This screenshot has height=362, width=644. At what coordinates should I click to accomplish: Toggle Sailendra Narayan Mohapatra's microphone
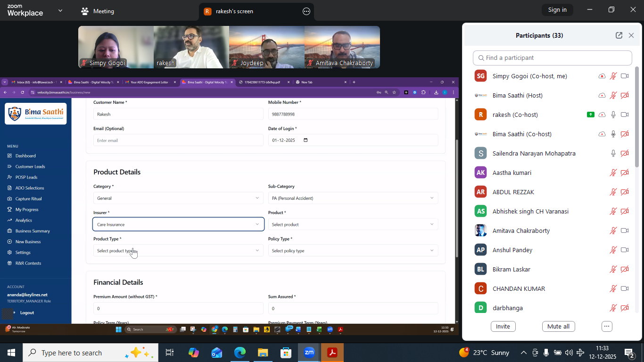613,153
